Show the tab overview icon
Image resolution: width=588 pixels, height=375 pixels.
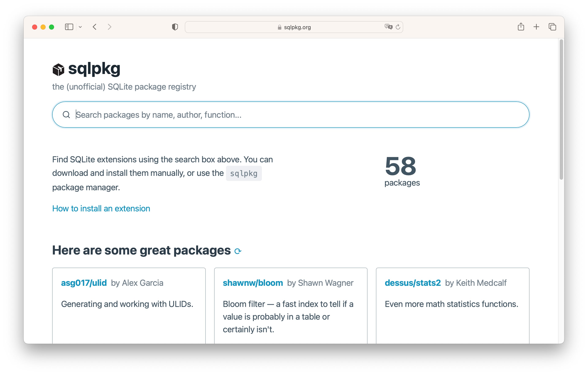(x=552, y=27)
